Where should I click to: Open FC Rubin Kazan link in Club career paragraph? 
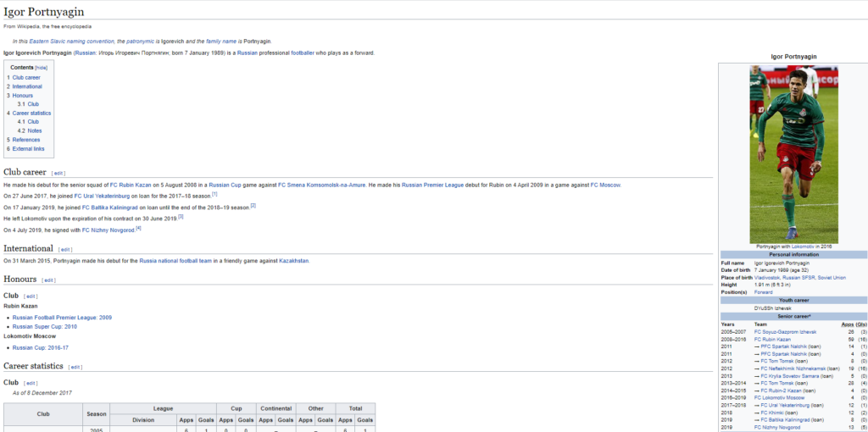(x=131, y=186)
